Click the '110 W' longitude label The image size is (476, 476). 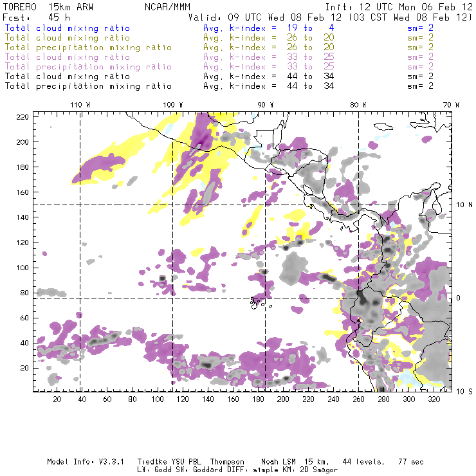click(80, 105)
